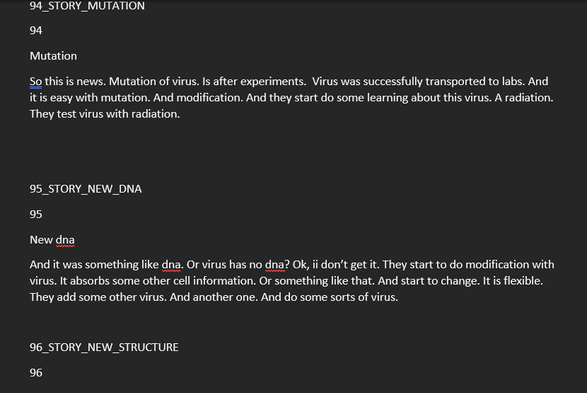Click the sentence And do some sorts of virus
The image size is (587, 393).
point(329,297)
